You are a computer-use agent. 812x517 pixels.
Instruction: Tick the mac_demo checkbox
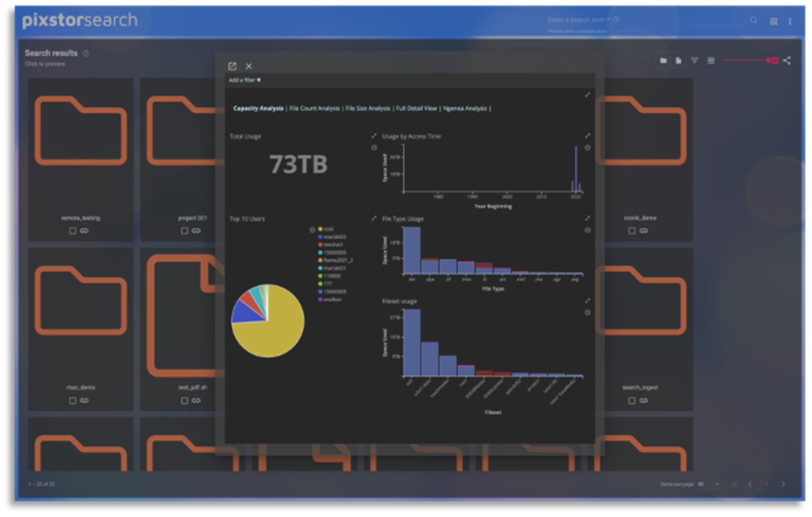coord(72,400)
